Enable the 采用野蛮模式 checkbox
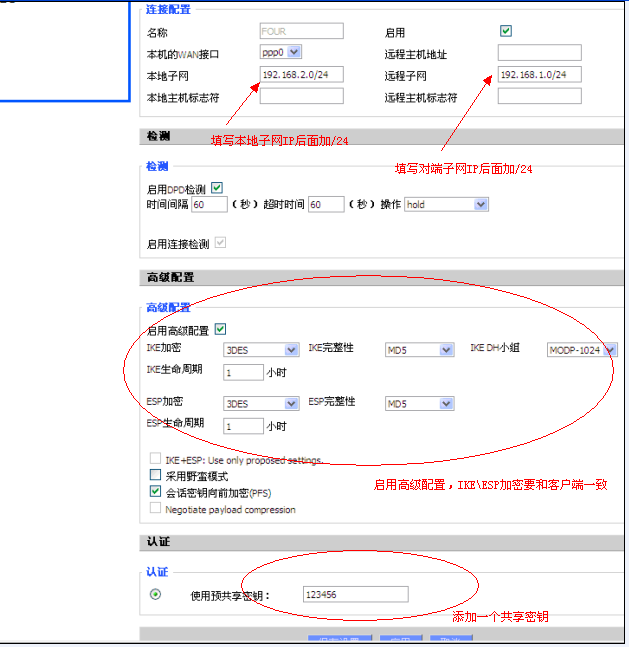 (155, 476)
